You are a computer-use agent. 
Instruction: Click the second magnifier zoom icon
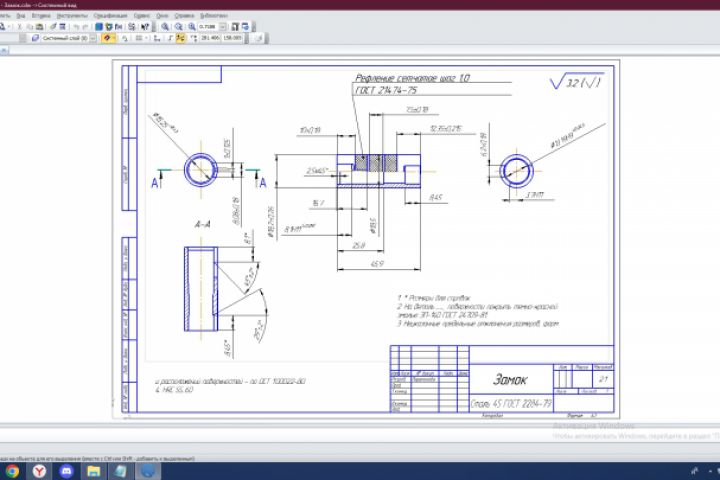coord(179,27)
